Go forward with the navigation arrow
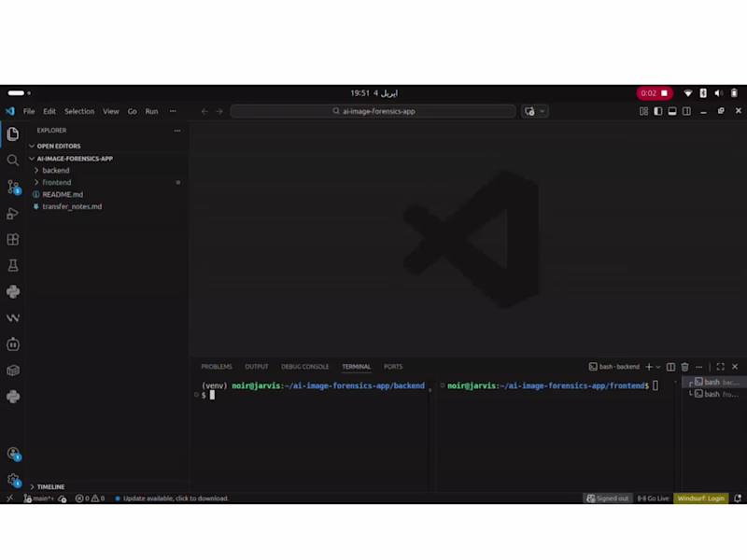Viewport: 747px width, 560px height. 219,111
